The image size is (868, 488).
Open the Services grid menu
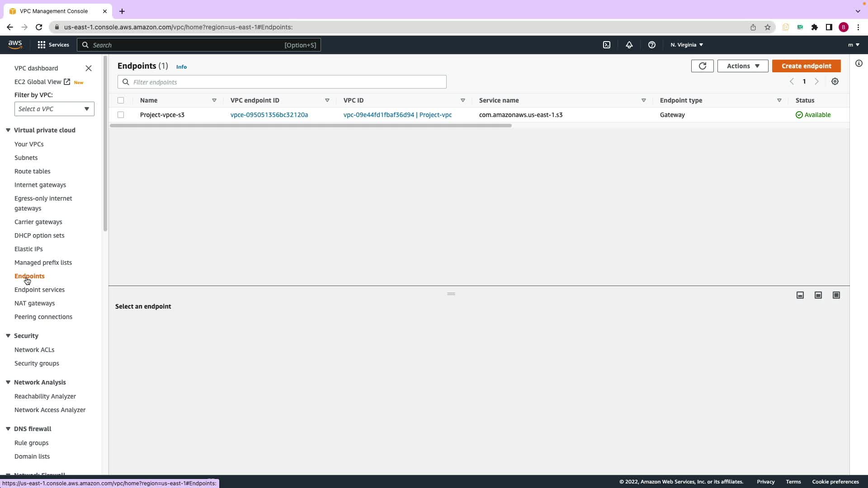coord(53,45)
